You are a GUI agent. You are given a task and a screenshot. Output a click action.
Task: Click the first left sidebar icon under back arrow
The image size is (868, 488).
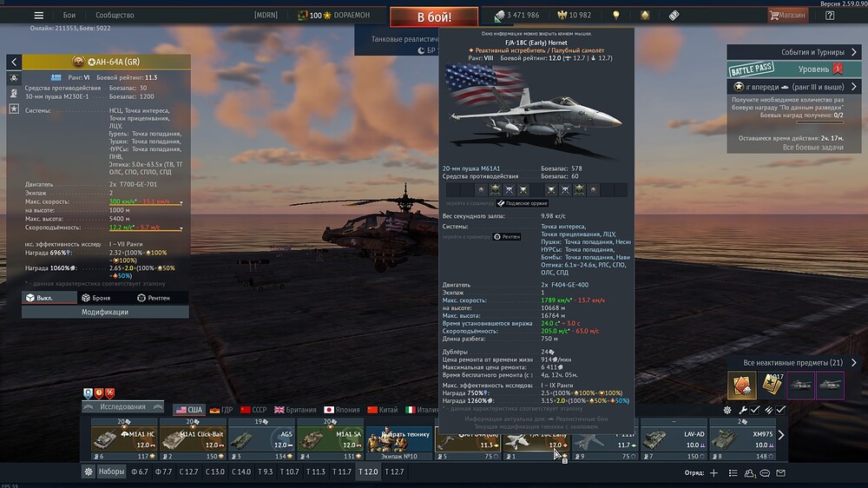click(14, 78)
